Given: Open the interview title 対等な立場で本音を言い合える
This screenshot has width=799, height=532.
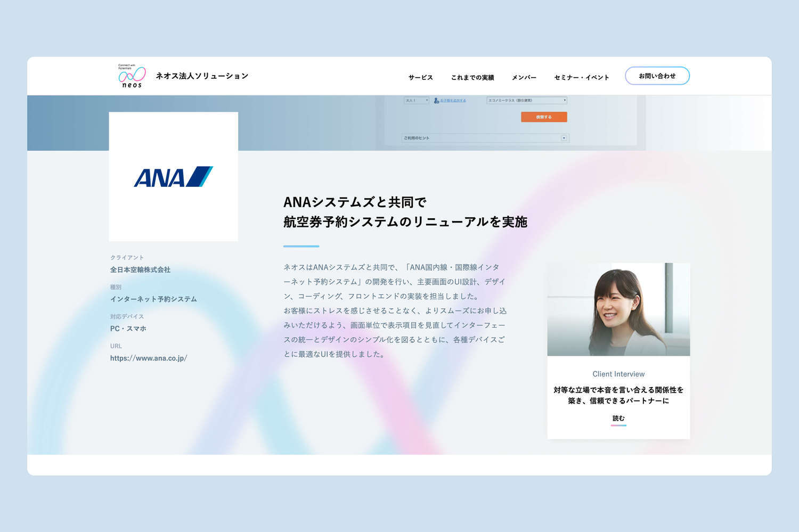Looking at the screenshot, I should pos(618,395).
